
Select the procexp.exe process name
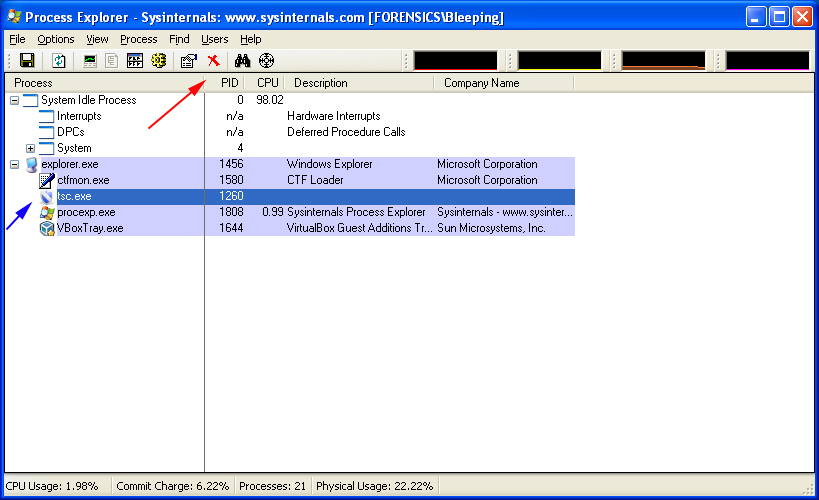coord(86,213)
